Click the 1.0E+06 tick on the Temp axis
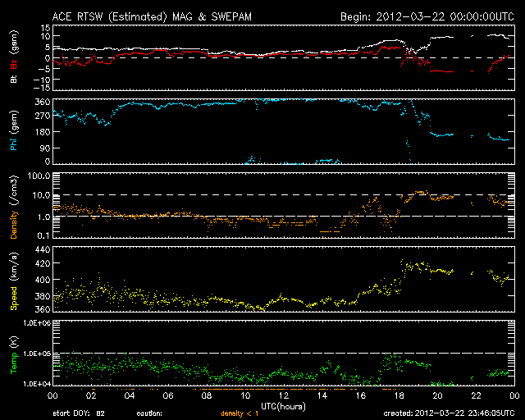 [37, 323]
